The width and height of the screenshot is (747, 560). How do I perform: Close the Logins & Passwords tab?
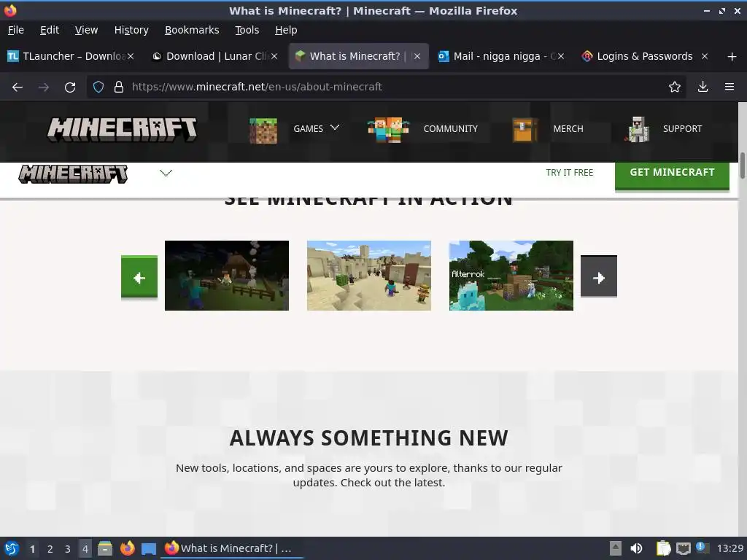point(704,56)
